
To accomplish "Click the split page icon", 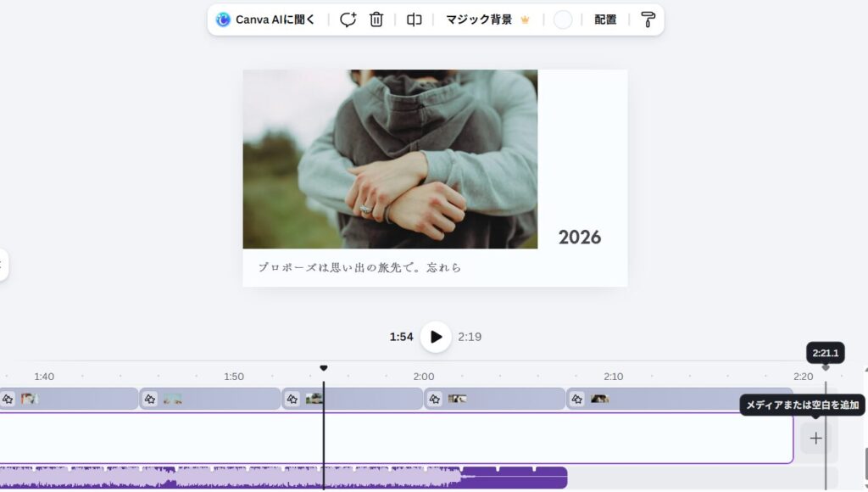I will pyautogui.click(x=414, y=20).
